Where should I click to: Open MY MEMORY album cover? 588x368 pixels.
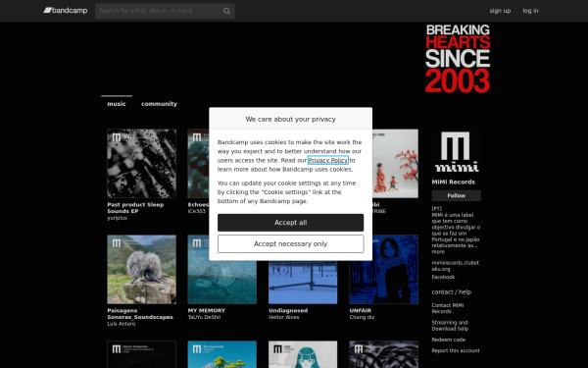[x=222, y=282]
